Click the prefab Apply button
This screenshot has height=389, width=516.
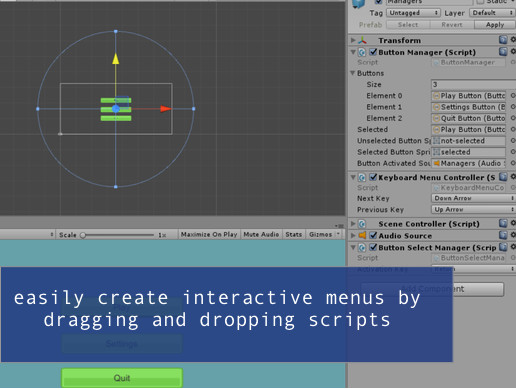point(495,25)
